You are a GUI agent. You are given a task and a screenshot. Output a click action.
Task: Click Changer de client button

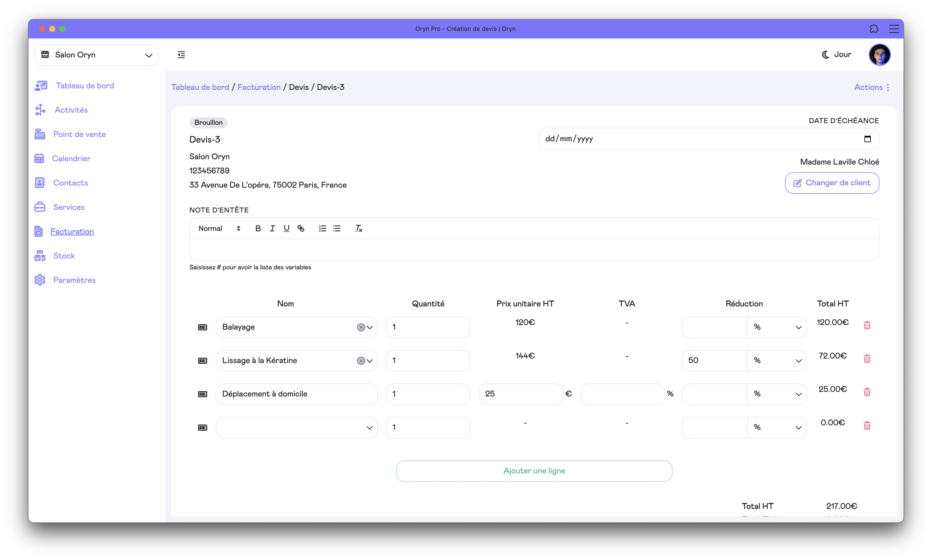tap(832, 183)
